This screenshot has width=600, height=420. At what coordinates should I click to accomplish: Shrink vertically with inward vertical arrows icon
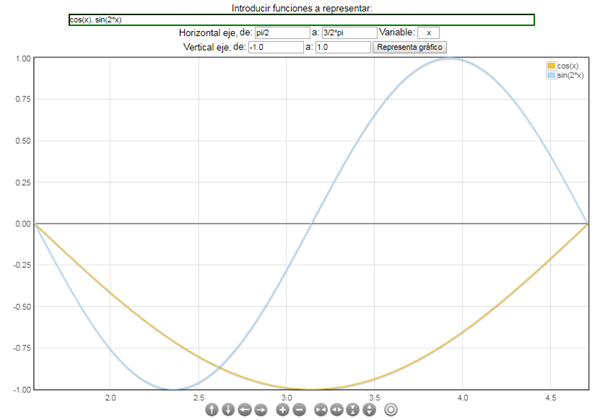(353, 410)
